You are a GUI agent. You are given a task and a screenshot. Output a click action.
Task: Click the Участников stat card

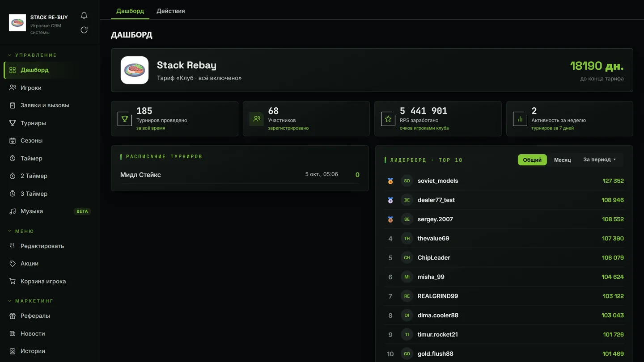coord(306,118)
